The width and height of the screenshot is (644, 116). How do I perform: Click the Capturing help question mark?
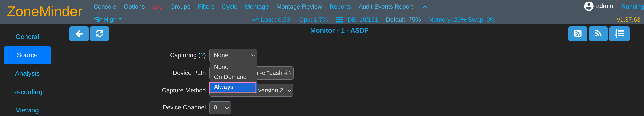(x=202, y=55)
